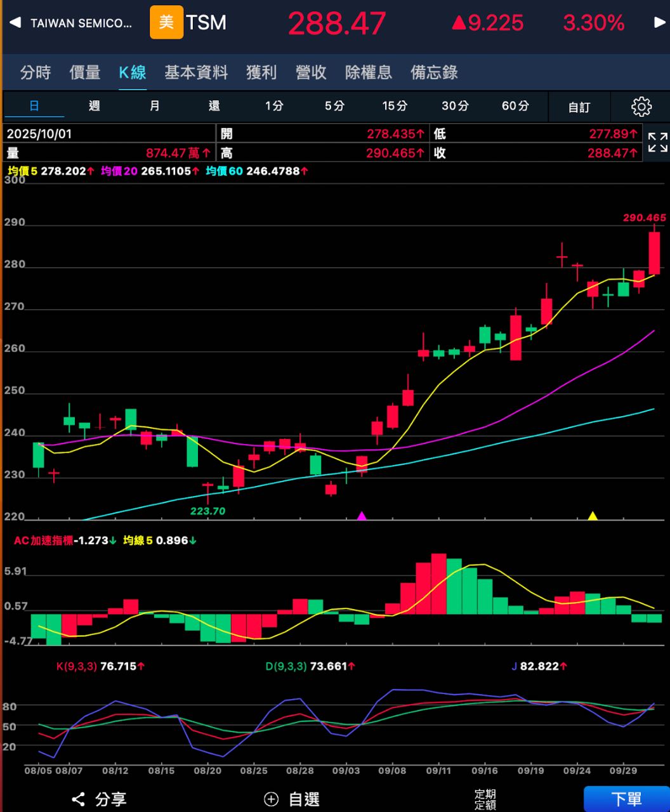Image resolution: width=670 pixels, height=812 pixels.
Task: Open the K(9,3,3) KD indicator selector
Action: (76, 666)
